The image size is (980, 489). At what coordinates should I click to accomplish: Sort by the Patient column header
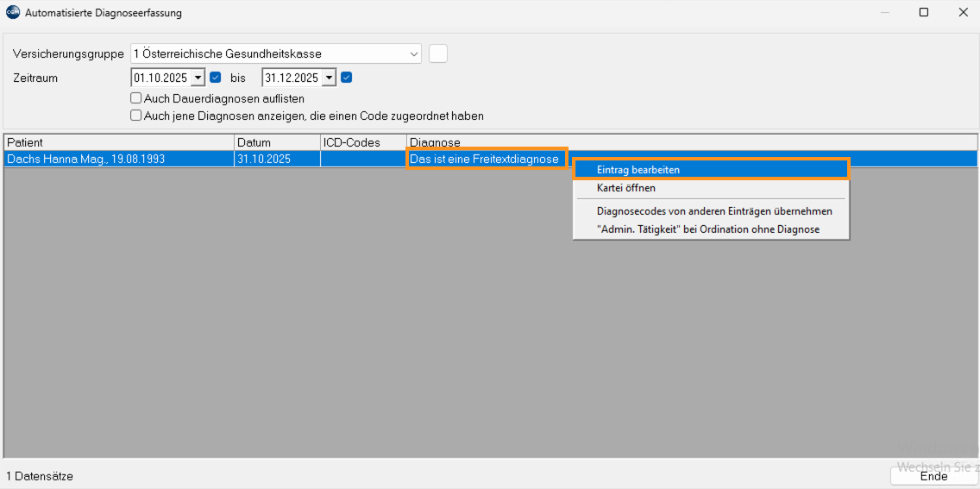[x=118, y=142]
